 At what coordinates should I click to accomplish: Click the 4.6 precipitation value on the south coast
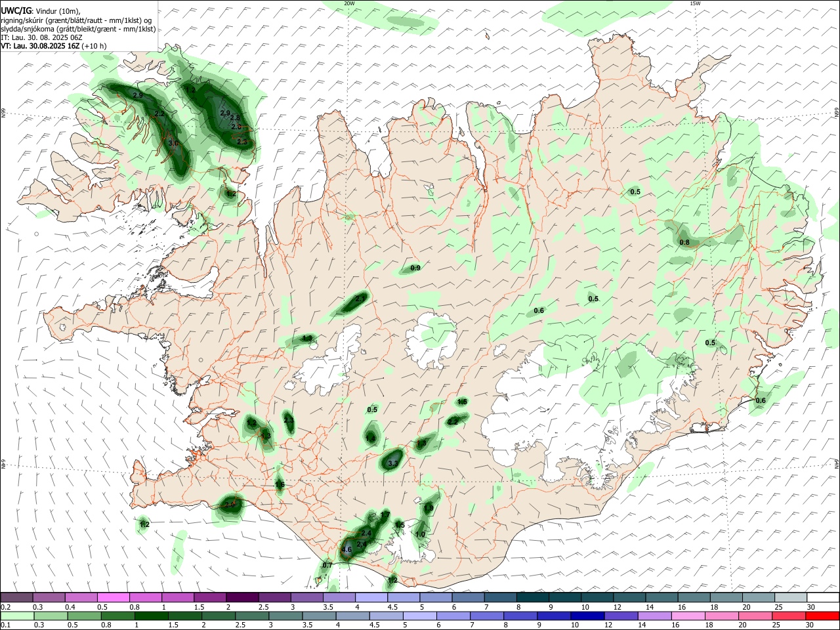(347, 549)
